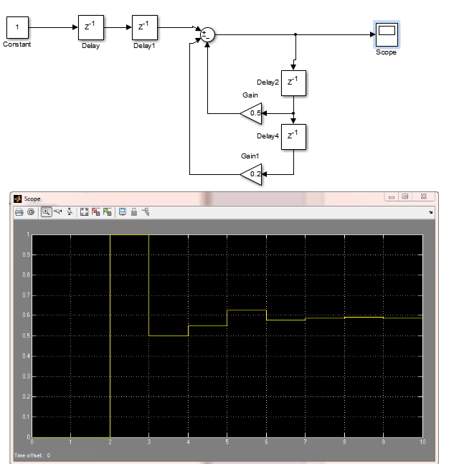This screenshot has height=476, width=459.
Task: Click the Print icon in Scope toolbar
Action: pyautogui.click(x=19, y=212)
